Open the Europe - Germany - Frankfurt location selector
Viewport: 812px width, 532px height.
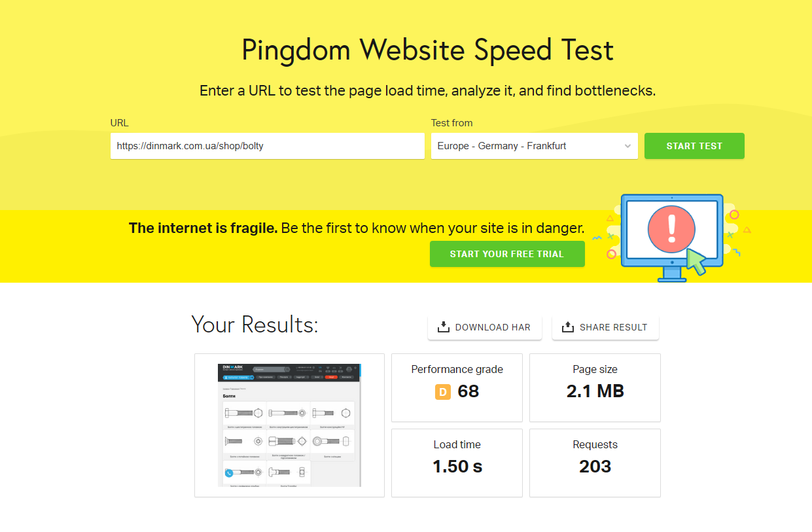pyautogui.click(x=527, y=146)
